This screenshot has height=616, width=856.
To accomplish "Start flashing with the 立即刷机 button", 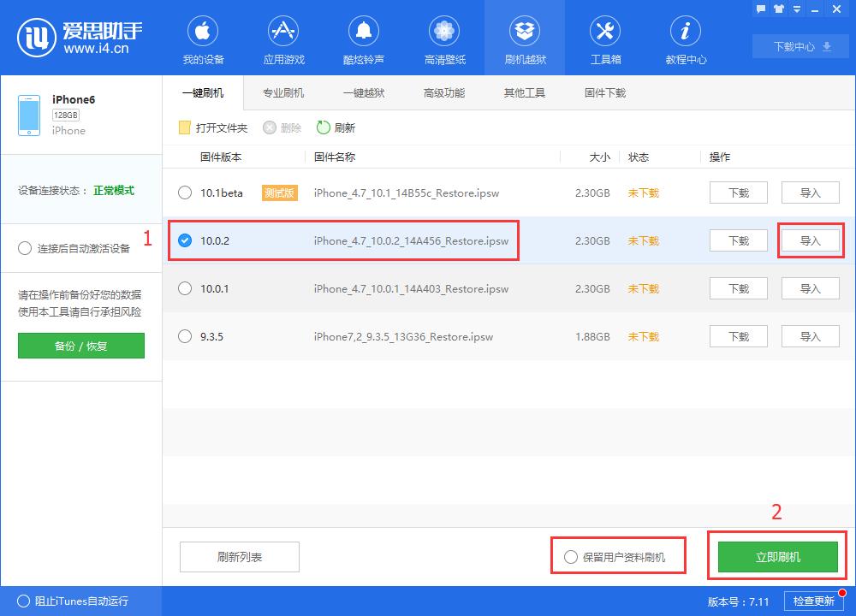I will (x=776, y=556).
